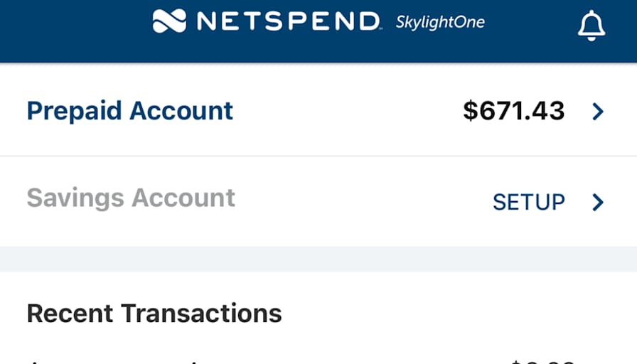This screenshot has height=364, width=637.
Task: Click the NETSPEND wordmark in the header
Action: tap(289, 21)
